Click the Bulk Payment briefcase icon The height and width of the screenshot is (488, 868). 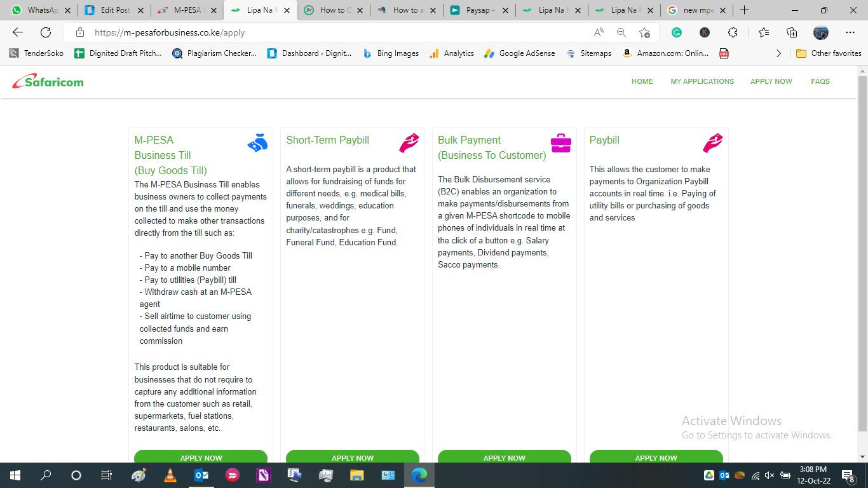(x=561, y=144)
